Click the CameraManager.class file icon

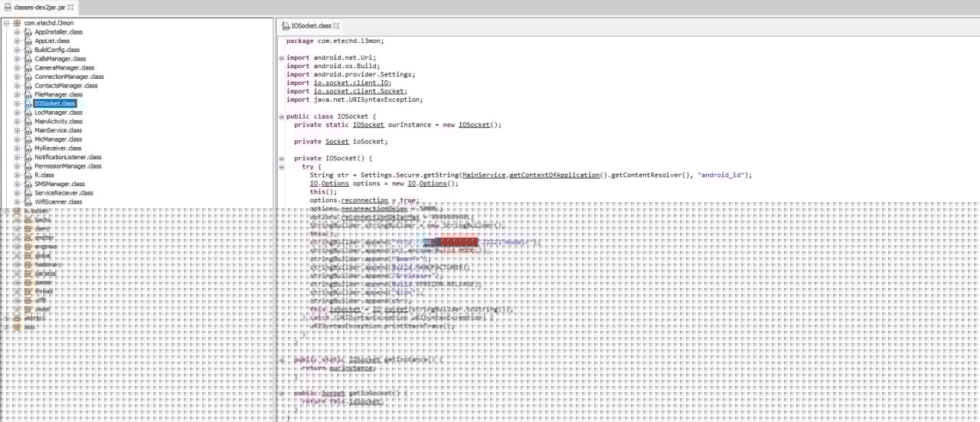coord(28,67)
